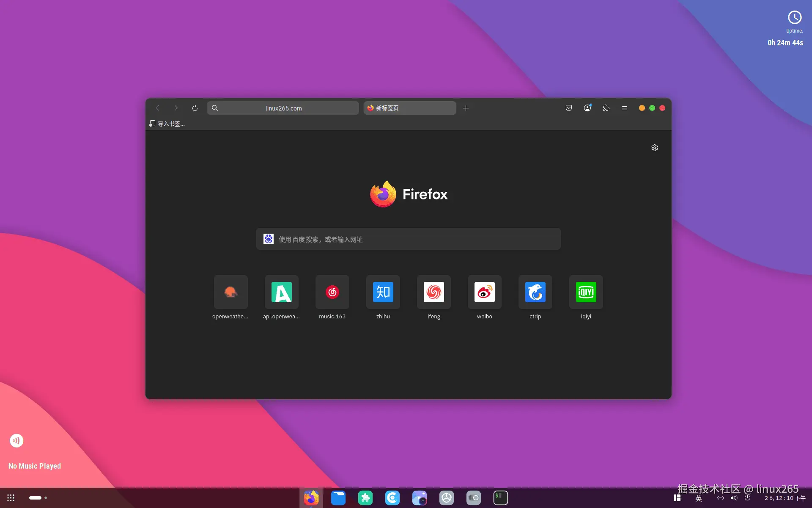Click the Baidu search box
This screenshot has height=508, width=812.
tap(408, 239)
